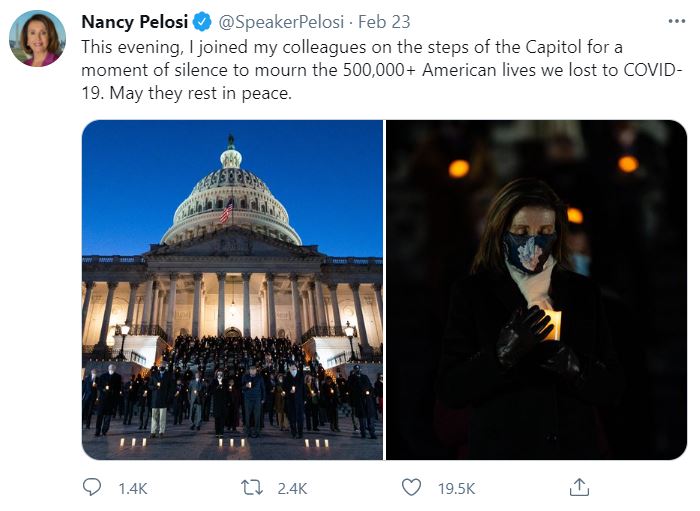Click the reply speech bubble icon
The image size is (700, 511).
[92, 487]
